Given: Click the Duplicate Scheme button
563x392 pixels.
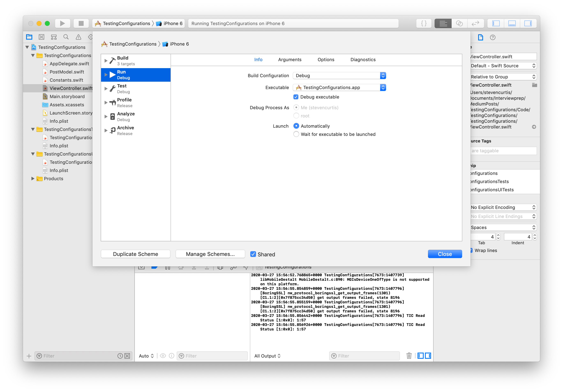Looking at the screenshot, I should point(135,254).
